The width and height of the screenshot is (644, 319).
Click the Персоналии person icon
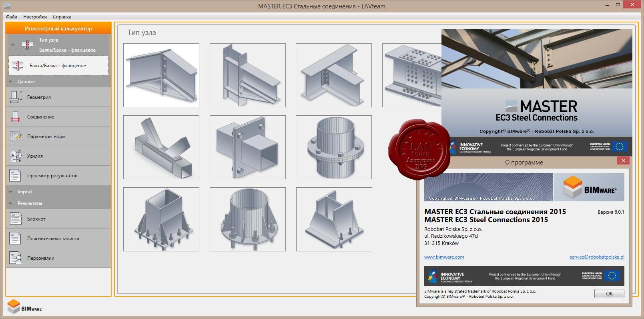click(16, 258)
